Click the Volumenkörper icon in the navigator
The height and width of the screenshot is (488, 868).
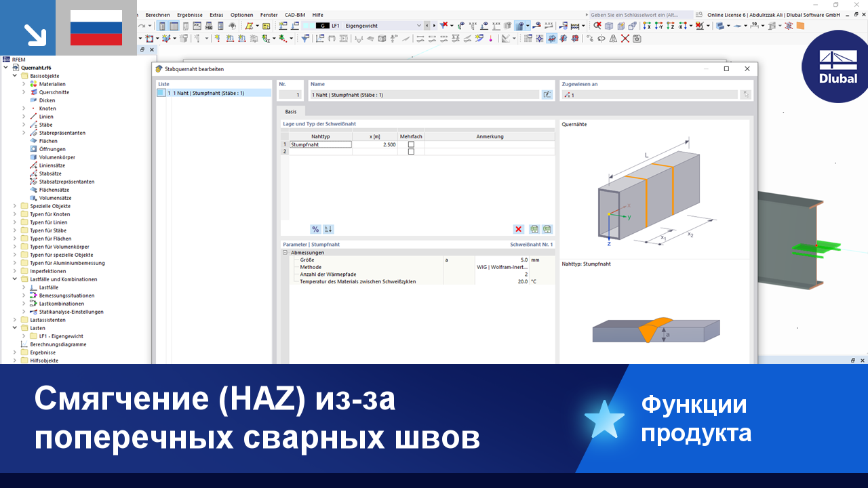tap(33, 157)
